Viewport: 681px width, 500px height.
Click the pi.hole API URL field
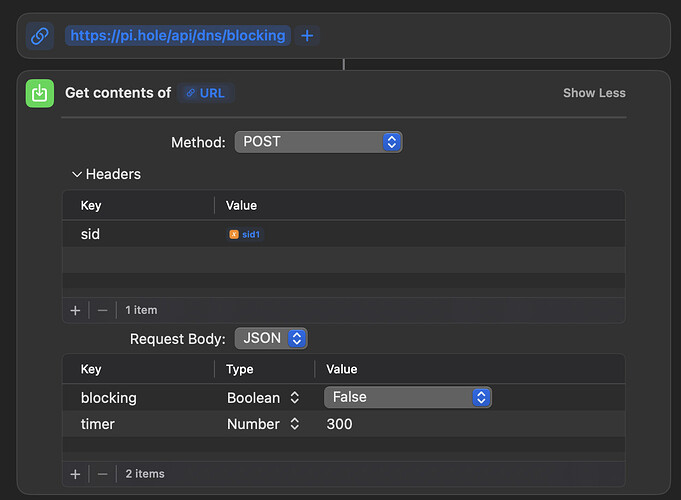[178, 36]
